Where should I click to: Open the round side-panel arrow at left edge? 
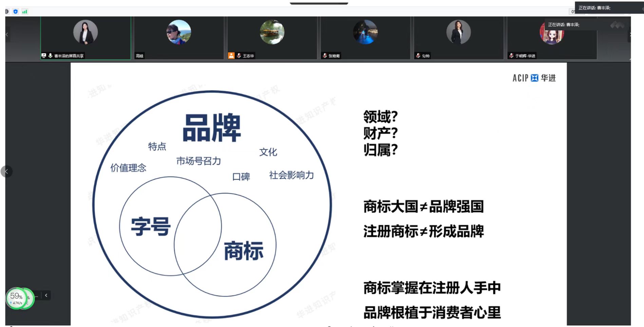(x=6, y=171)
